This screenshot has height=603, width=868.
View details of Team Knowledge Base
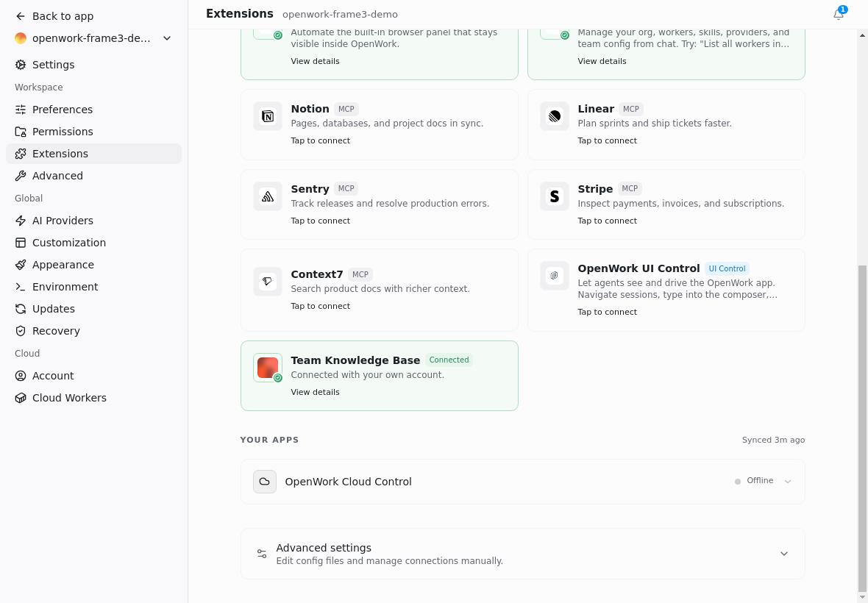[315, 392]
